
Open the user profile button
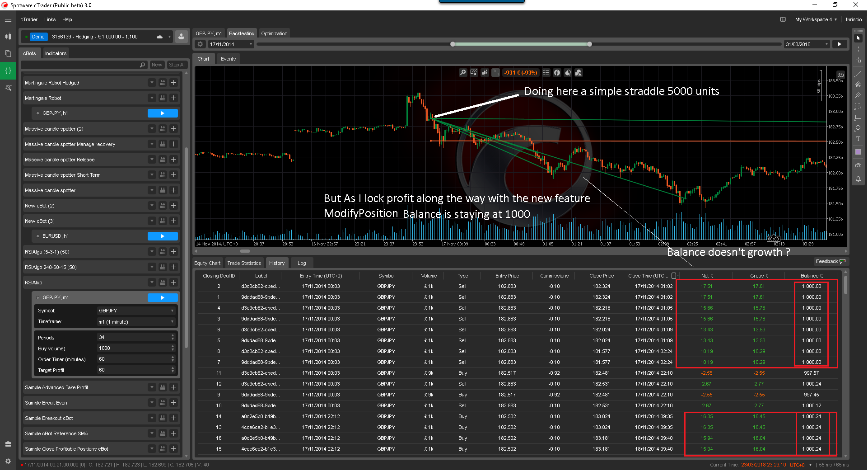(x=181, y=37)
